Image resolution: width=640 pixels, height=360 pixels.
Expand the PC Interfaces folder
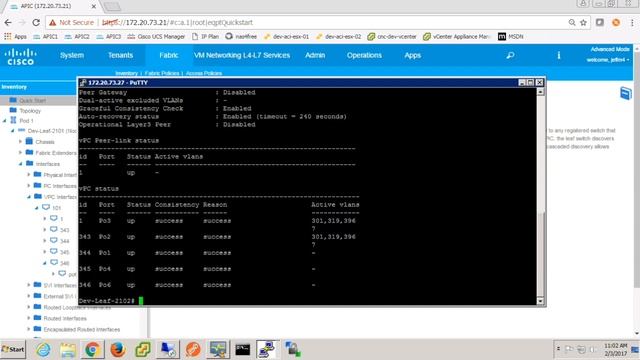pyautogui.click(x=29, y=186)
